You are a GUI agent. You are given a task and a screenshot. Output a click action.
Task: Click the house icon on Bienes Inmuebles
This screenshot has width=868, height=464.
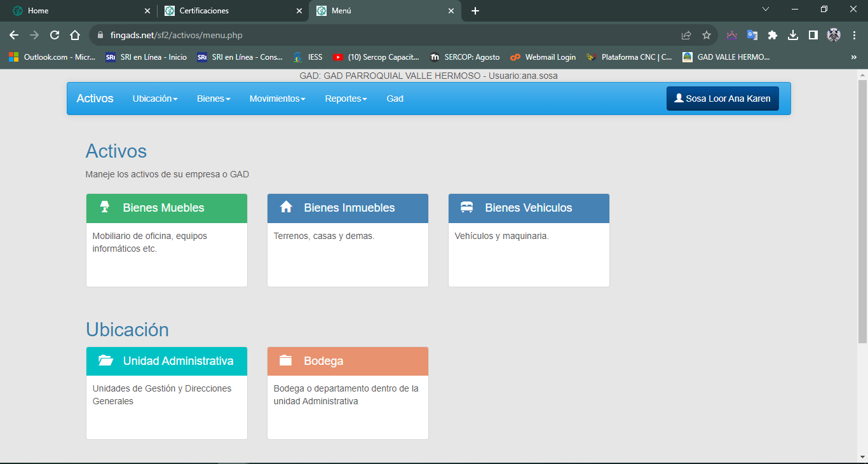[x=286, y=207]
